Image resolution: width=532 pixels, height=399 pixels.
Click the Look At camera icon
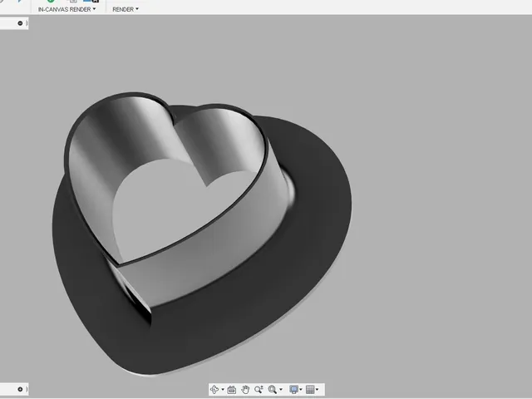tap(232, 390)
